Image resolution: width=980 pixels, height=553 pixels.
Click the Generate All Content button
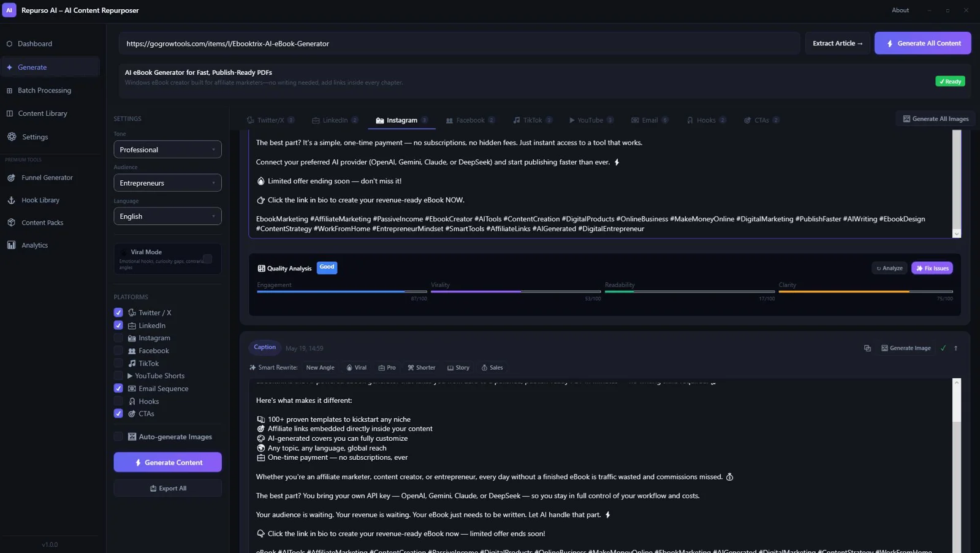click(x=922, y=44)
